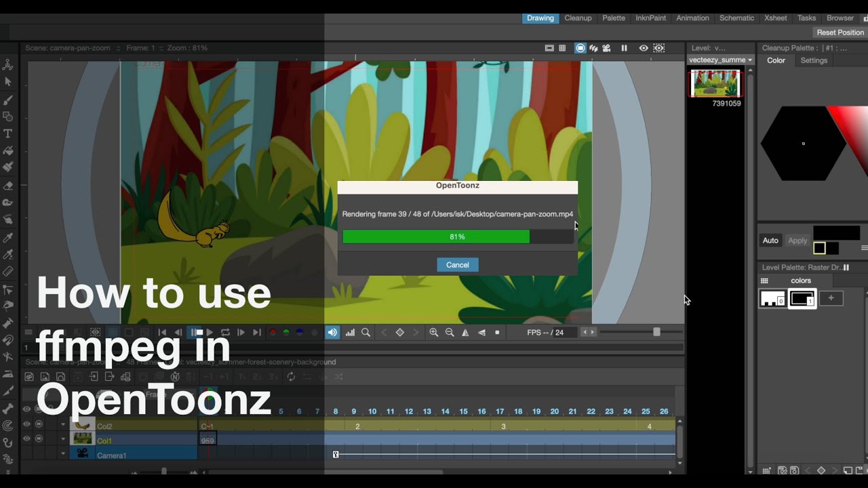Click the loop playback button
Screen dimensions: 868x488
(x=225, y=332)
